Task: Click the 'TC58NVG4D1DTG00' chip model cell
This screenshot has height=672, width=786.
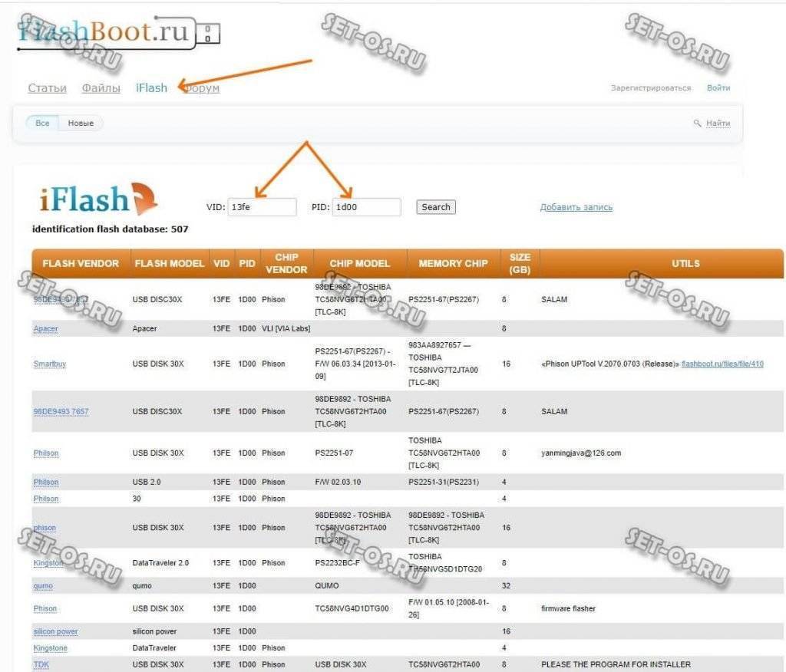Action: click(352, 608)
